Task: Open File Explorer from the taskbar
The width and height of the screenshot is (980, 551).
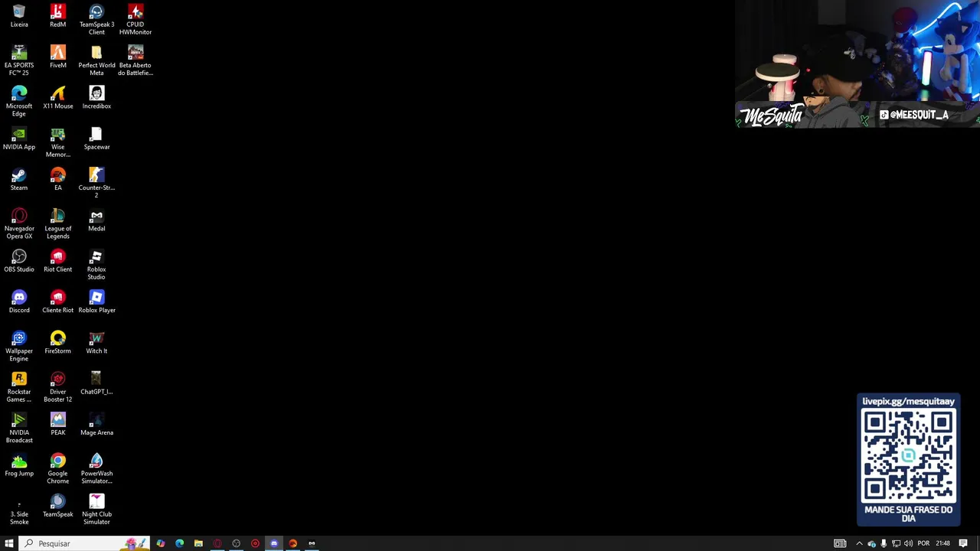Action: [198, 543]
